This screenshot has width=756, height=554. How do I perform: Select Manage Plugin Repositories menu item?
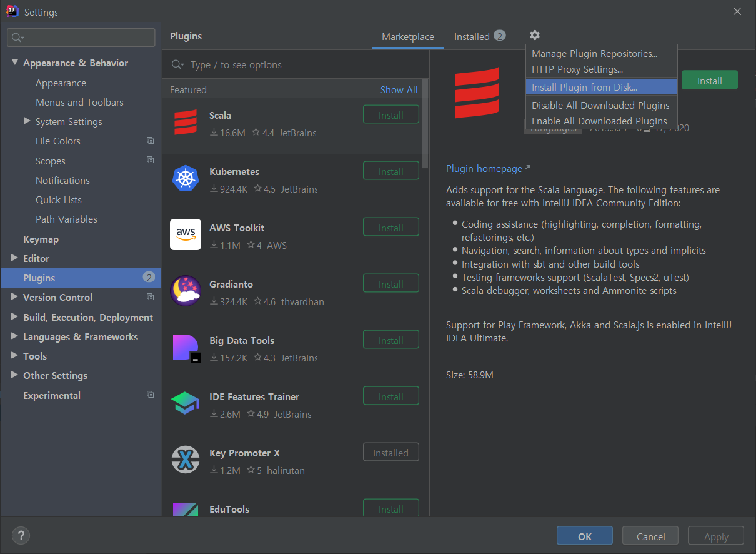tap(601, 54)
